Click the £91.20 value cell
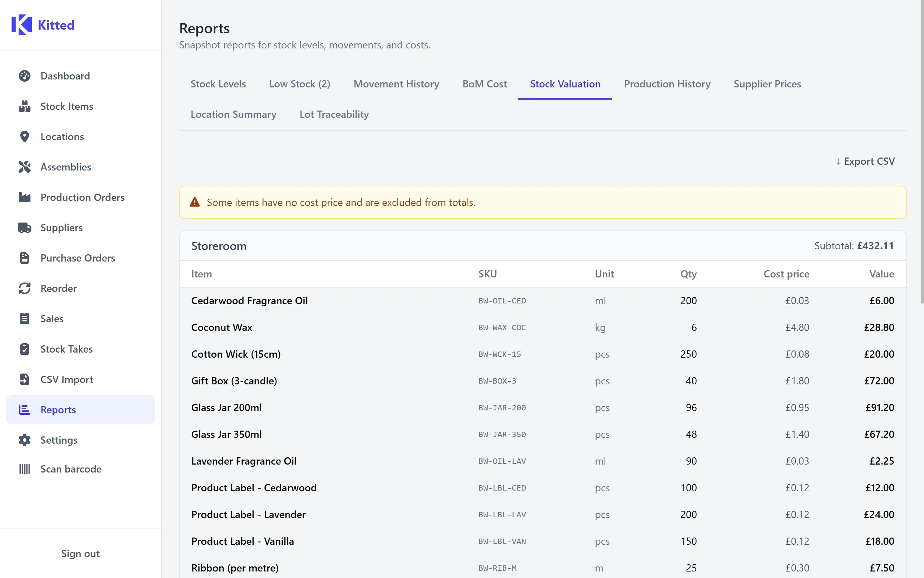Image resolution: width=924 pixels, height=578 pixels. pyautogui.click(x=880, y=407)
